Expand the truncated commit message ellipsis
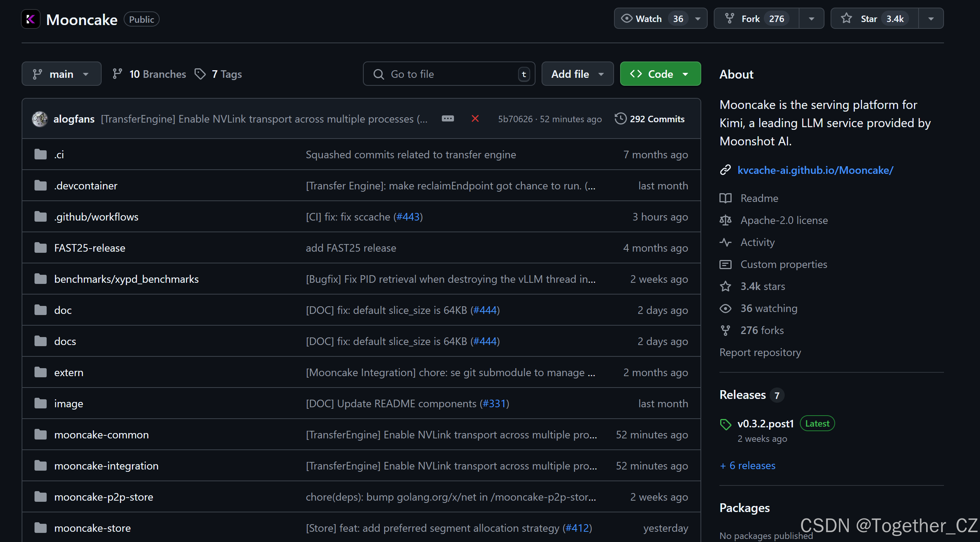 coord(448,118)
